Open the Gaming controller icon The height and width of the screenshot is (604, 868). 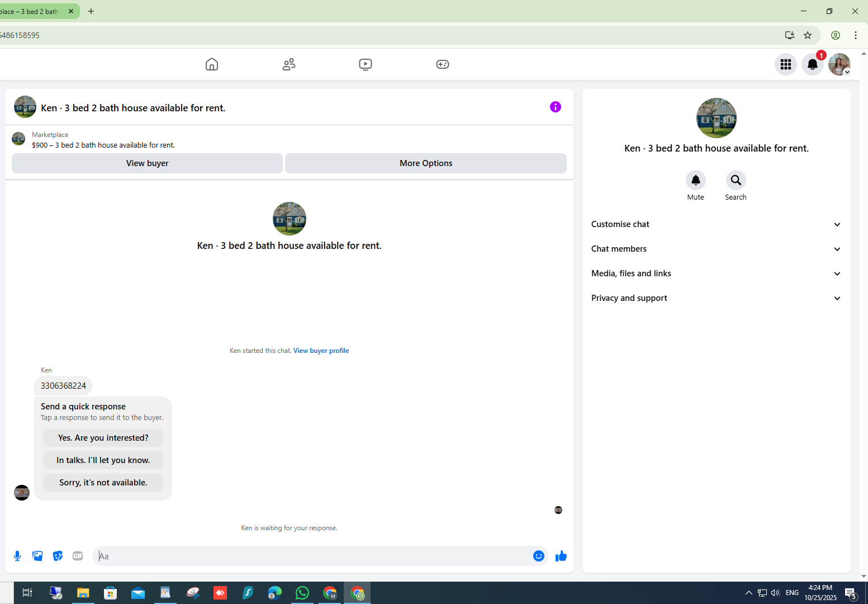pyautogui.click(x=443, y=64)
